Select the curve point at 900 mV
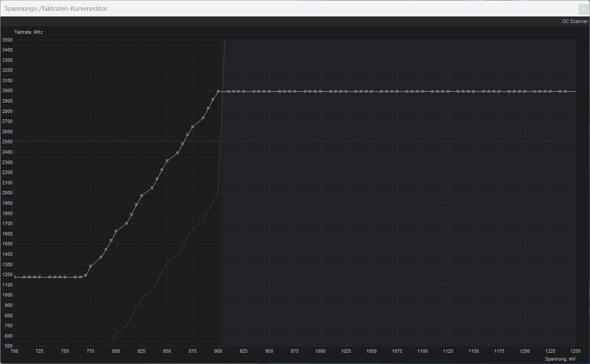This screenshot has width=590, height=364. coord(218,91)
